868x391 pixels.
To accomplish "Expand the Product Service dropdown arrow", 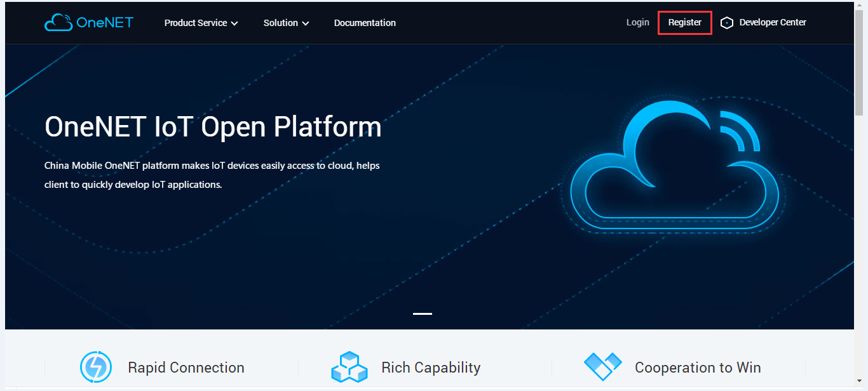I will tap(234, 23).
